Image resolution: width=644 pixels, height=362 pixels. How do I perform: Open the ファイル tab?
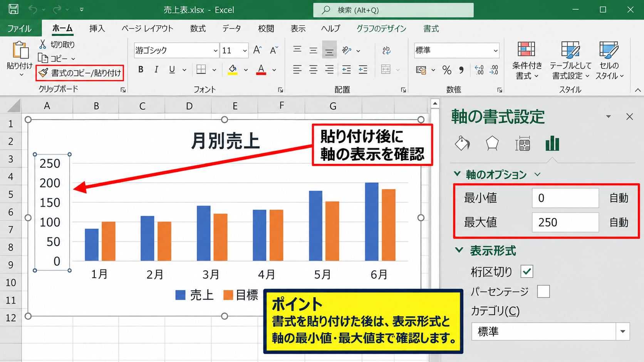[x=19, y=28]
